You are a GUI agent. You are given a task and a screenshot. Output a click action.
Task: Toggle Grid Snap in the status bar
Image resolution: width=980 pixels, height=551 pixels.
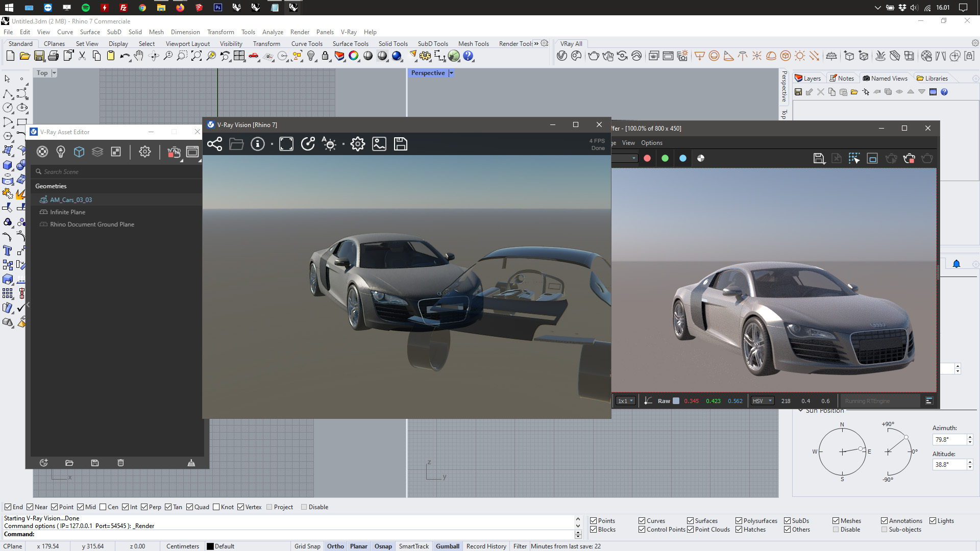pyautogui.click(x=307, y=546)
